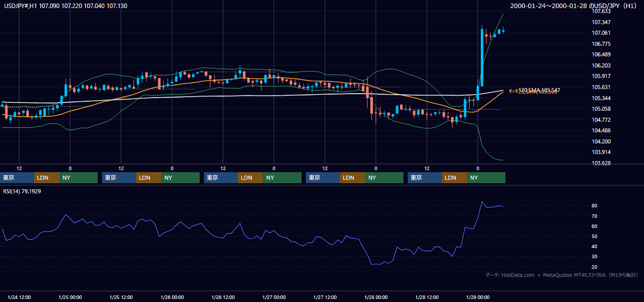Click price axis value 103.914
The height and width of the screenshot is (302, 644).
coord(602,152)
